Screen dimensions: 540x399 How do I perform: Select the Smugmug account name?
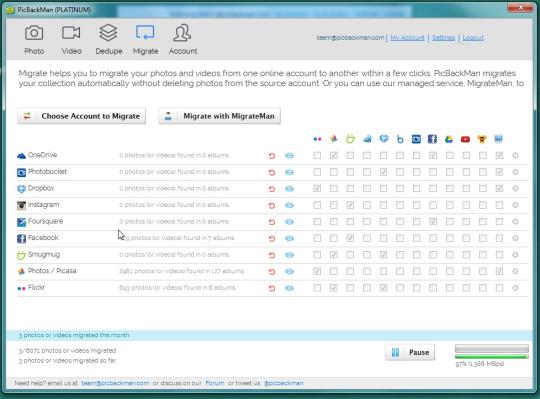[44, 255]
